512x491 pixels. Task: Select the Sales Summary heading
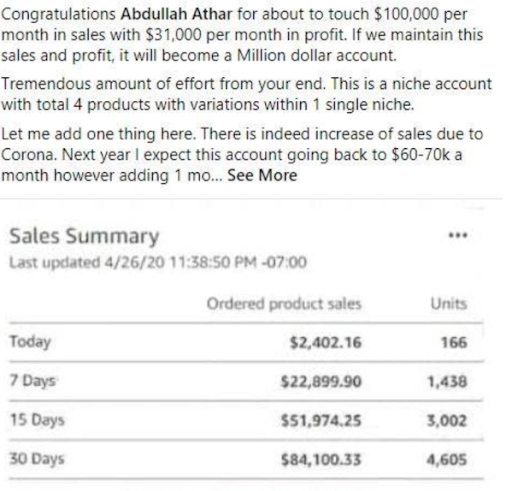[84, 237]
